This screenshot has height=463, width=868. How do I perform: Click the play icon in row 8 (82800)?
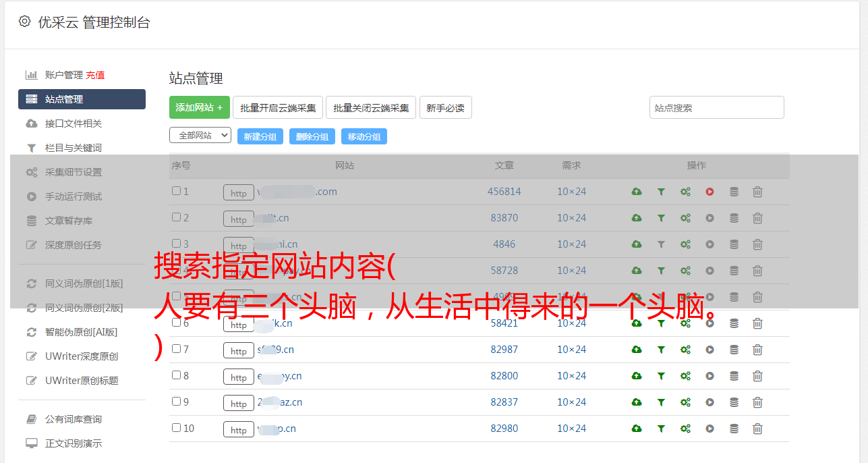[x=710, y=376]
